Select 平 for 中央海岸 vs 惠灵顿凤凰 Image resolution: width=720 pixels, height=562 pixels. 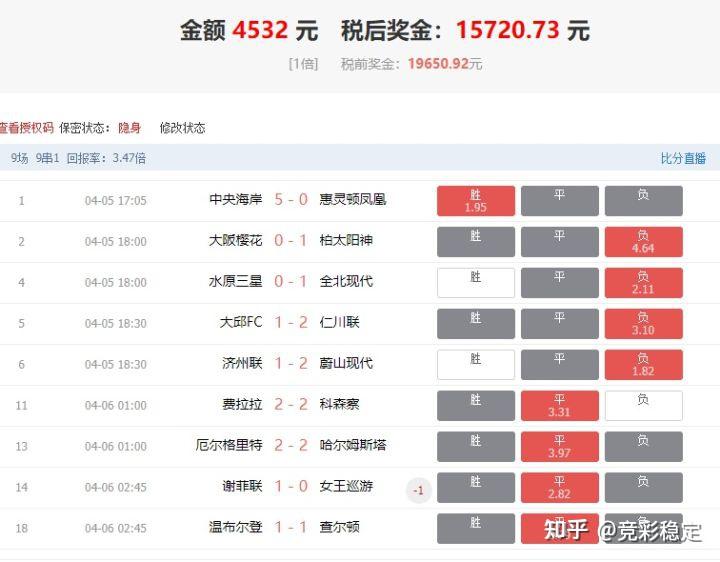coord(560,201)
